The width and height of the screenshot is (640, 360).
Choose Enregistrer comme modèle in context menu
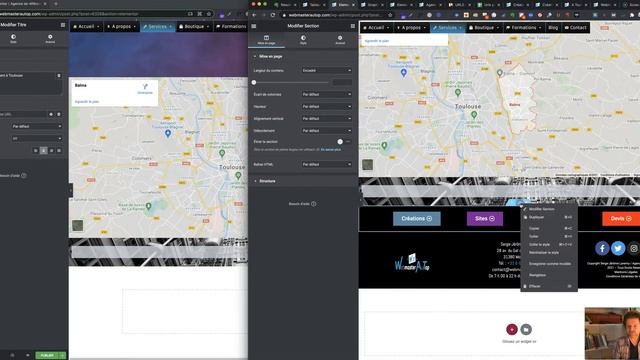[x=549, y=264]
